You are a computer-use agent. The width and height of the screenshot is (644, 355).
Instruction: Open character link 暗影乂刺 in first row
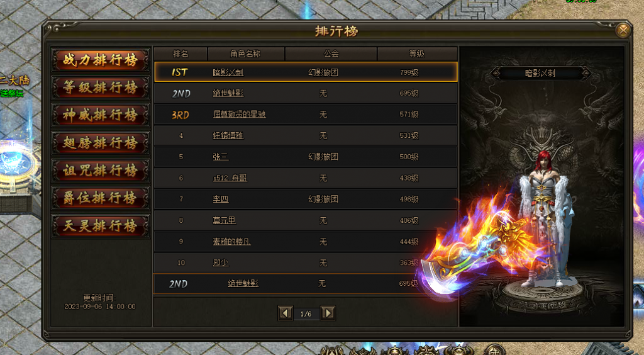point(228,72)
